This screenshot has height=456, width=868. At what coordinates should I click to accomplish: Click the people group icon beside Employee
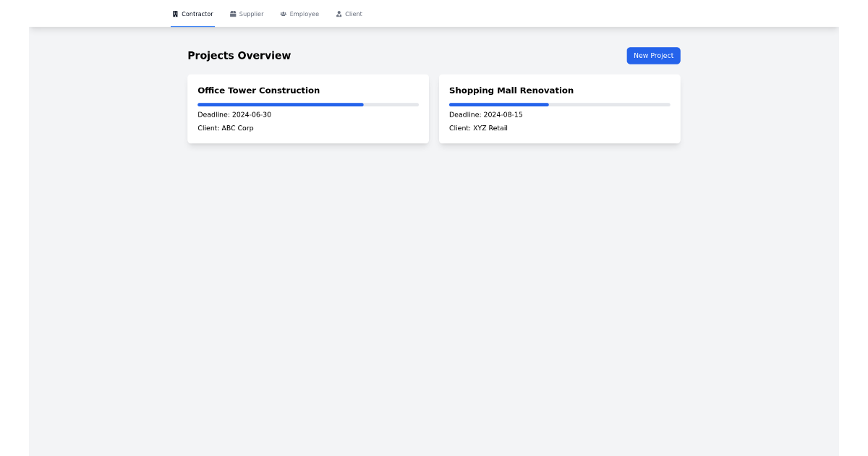coord(282,13)
